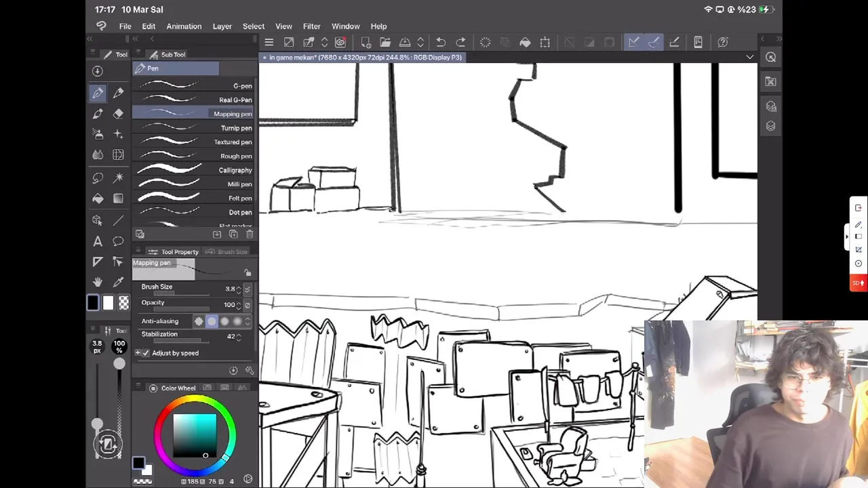Image resolution: width=868 pixels, height=488 pixels.
Task: Expand Adjust by speed plus box
Action: 138,353
